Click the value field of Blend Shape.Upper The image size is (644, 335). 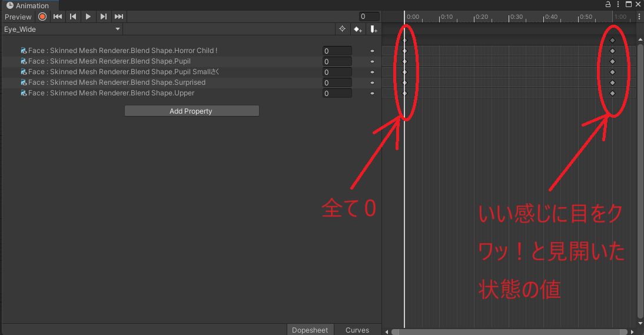click(337, 94)
